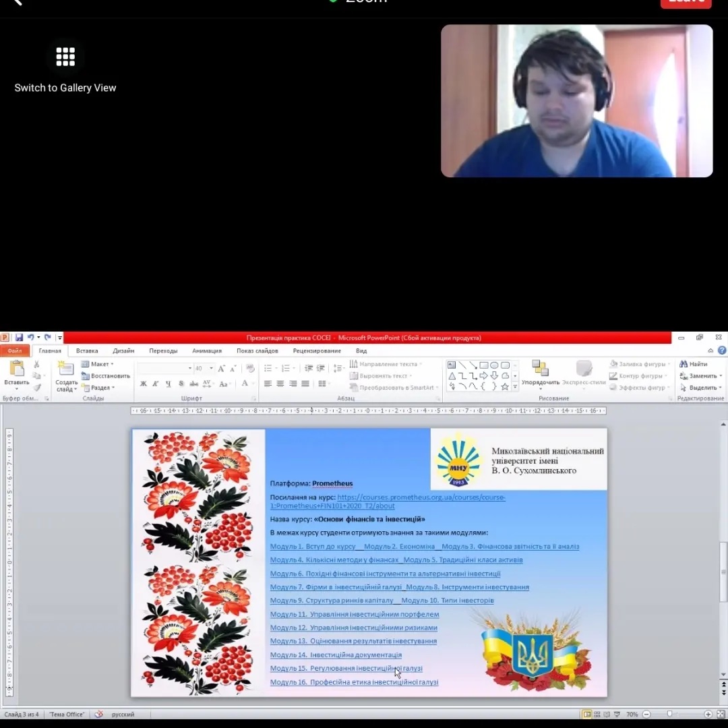Toggle italic (К) formatting
Viewport: 728px width, 728px height.
[x=156, y=384]
